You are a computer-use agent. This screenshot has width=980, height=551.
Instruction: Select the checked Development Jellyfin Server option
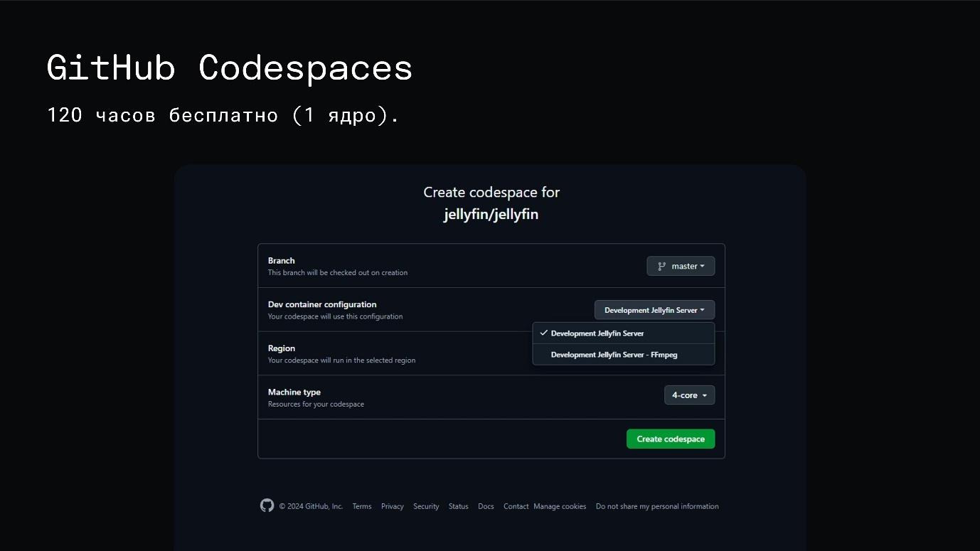[x=597, y=333]
